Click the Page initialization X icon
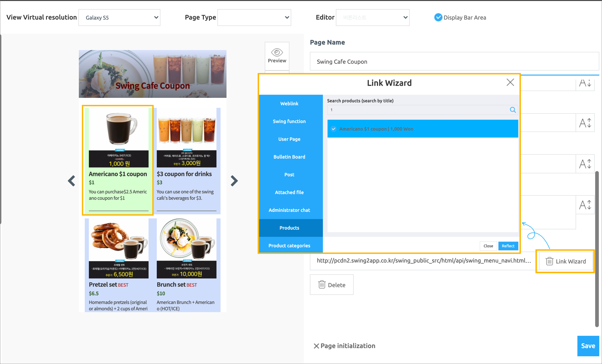602x364 pixels. pos(316,346)
